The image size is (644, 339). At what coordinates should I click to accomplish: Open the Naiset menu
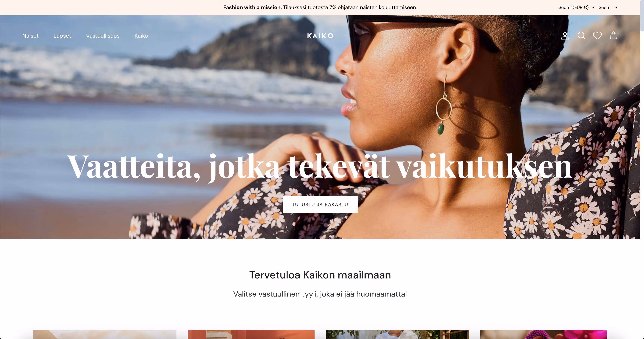30,36
